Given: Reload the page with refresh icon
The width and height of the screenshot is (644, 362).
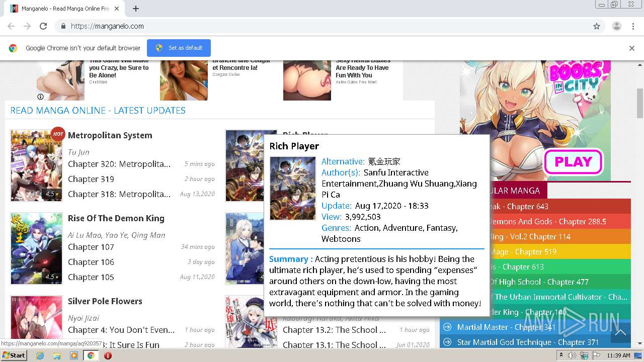Looking at the screenshot, I should click(x=43, y=26).
